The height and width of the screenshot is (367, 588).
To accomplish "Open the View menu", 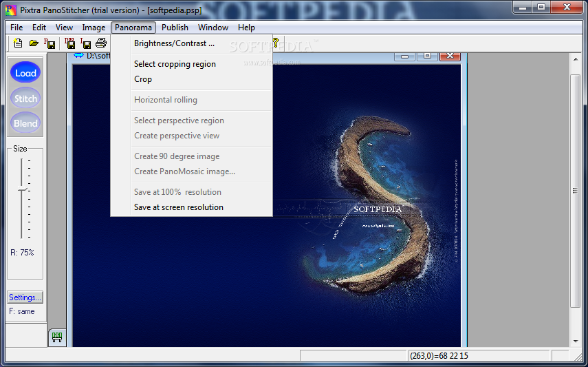I will (x=64, y=28).
